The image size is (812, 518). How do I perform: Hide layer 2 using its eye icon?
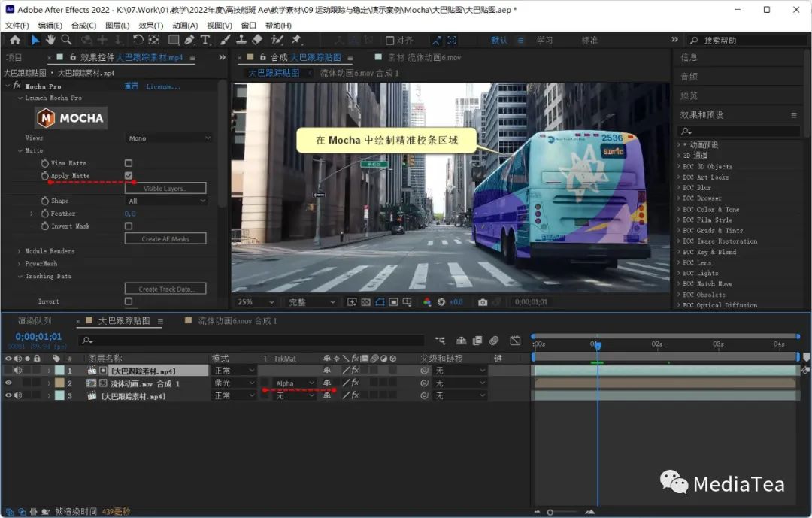8,383
